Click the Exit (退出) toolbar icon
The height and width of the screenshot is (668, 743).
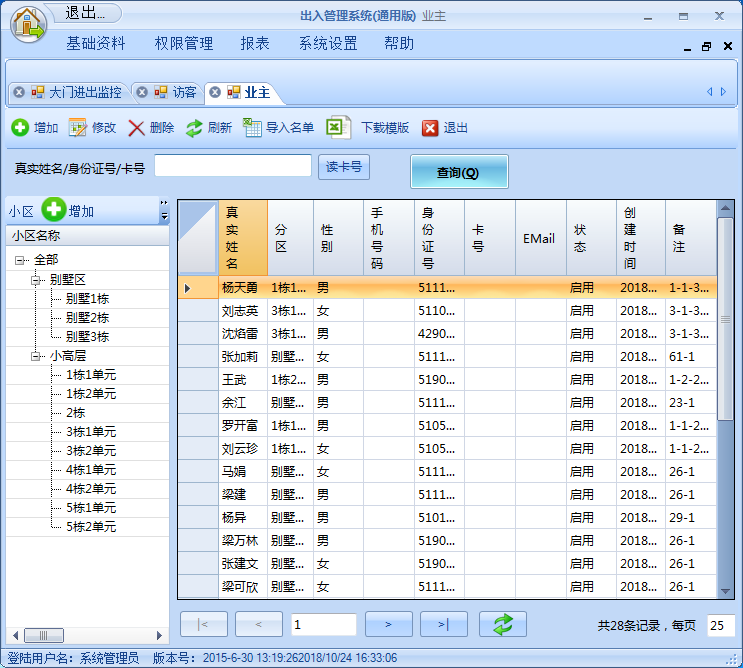coord(430,128)
